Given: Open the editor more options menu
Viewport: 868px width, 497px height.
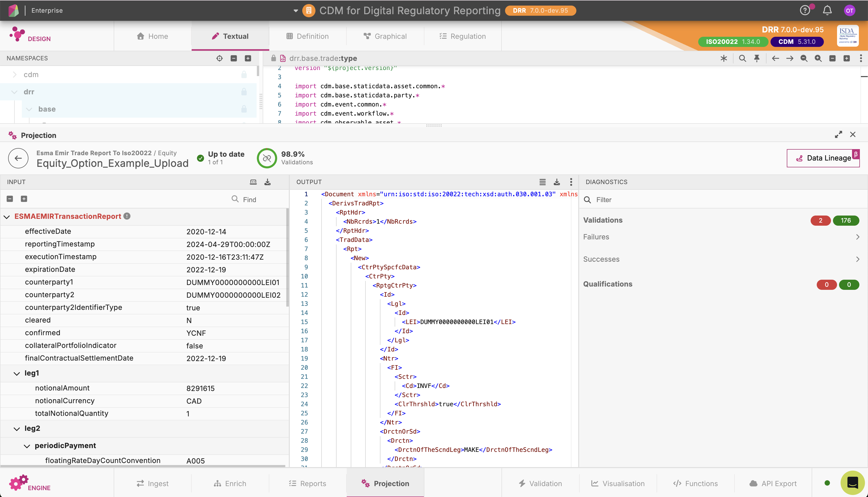Looking at the screenshot, I should pos(861,58).
